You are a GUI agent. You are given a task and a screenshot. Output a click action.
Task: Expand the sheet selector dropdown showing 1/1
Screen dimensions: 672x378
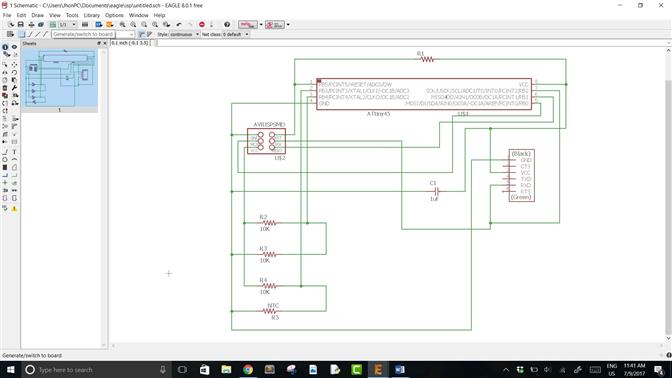coord(74,24)
